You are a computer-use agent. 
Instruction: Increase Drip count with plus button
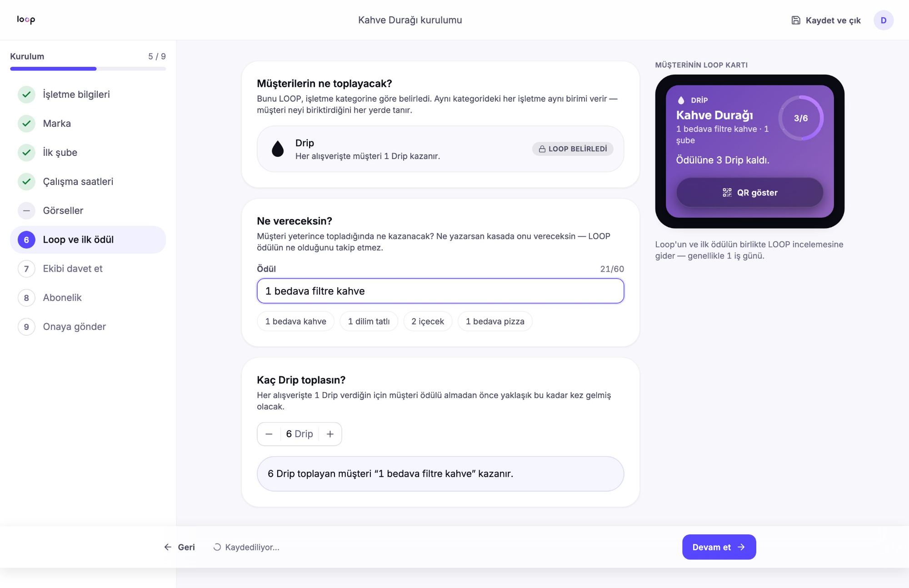(x=330, y=434)
